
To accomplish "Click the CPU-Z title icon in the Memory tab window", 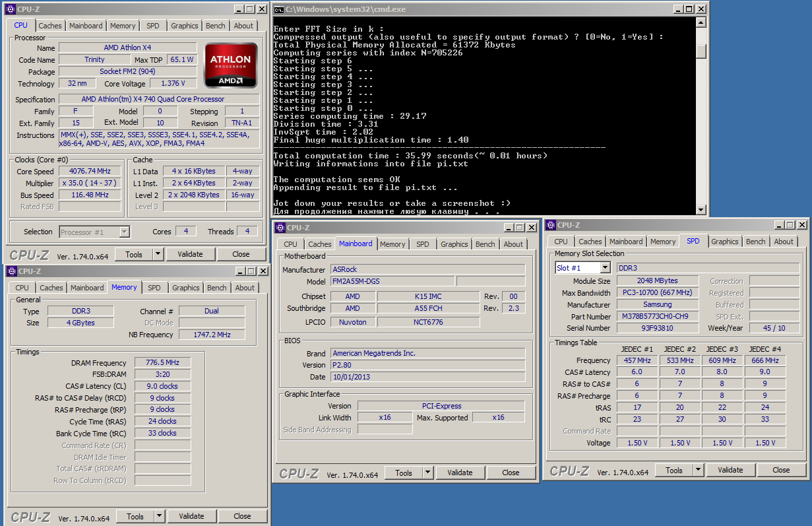I will [11, 271].
